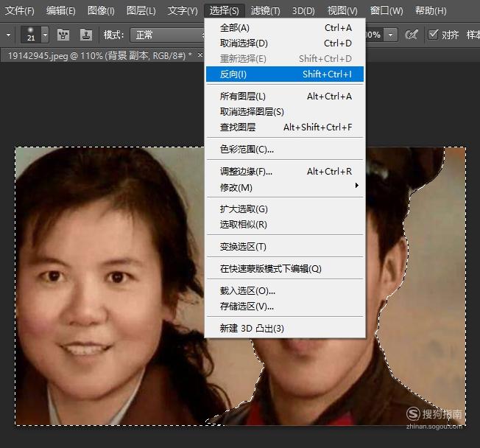
Task: Open the 模式 blending mode dropdown
Action: click(x=167, y=35)
